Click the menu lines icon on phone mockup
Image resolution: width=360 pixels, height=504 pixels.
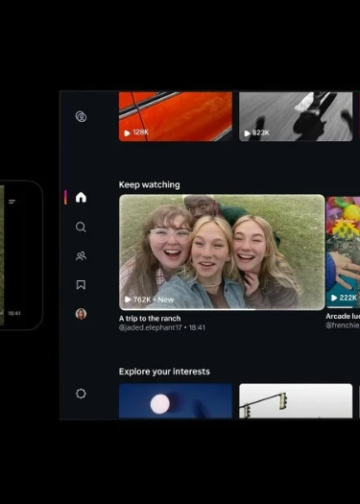pyautogui.click(x=12, y=201)
